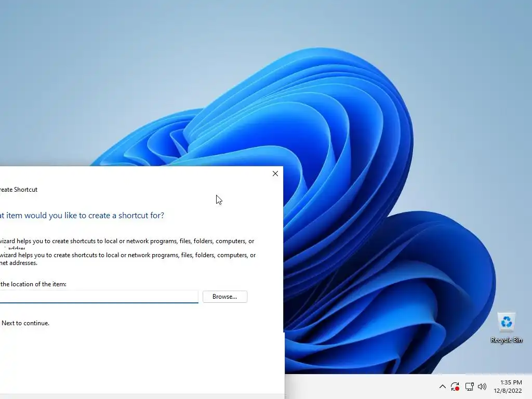Click the heading 'item would you like to create a shortcut for?'

(85, 216)
